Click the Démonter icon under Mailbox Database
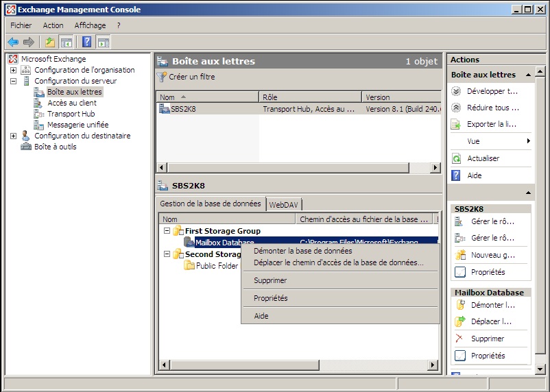Screen dimensions: 550x392 click(460, 305)
